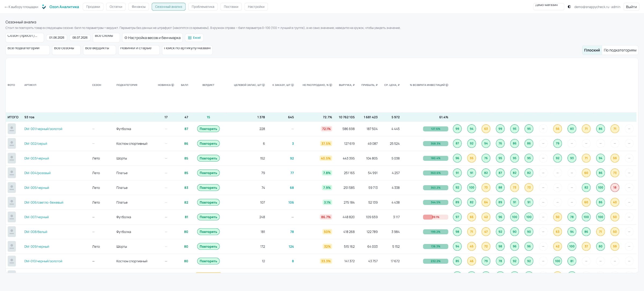Viewport: 644px width, 291px height.
Task: Click the 39.1% ROI bar for DM-007
Action: [436, 217]
